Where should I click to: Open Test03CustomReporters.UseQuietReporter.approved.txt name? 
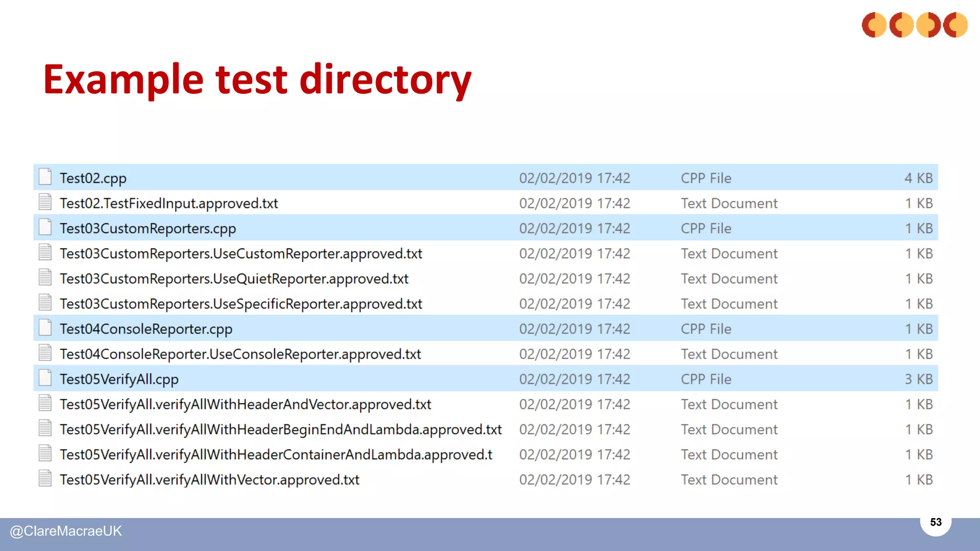[x=234, y=279]
